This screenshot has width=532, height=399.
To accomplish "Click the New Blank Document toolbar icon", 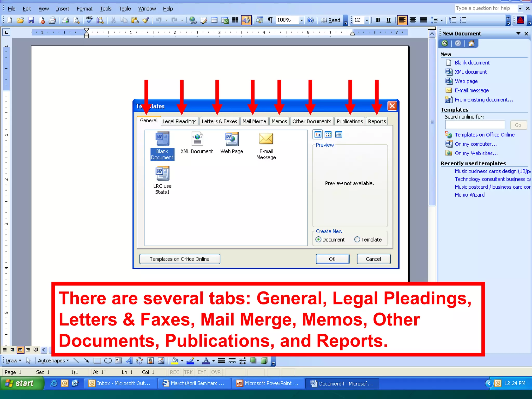I will (10, 20).
